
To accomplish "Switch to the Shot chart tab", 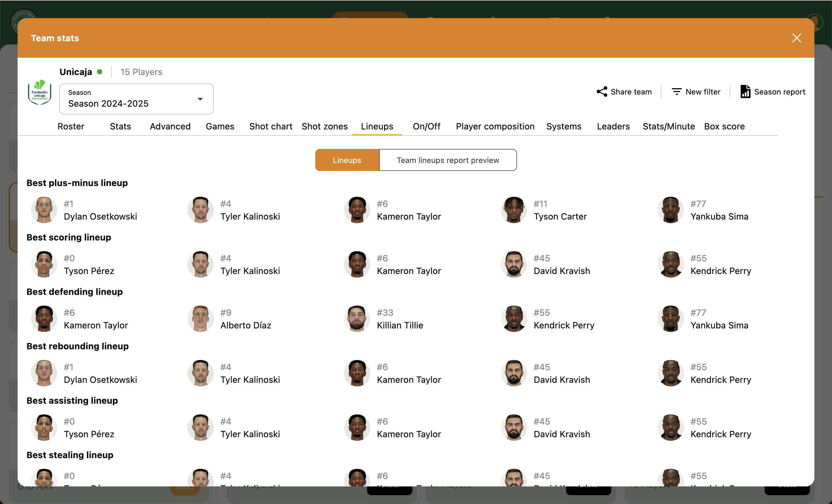I will 270,126.
